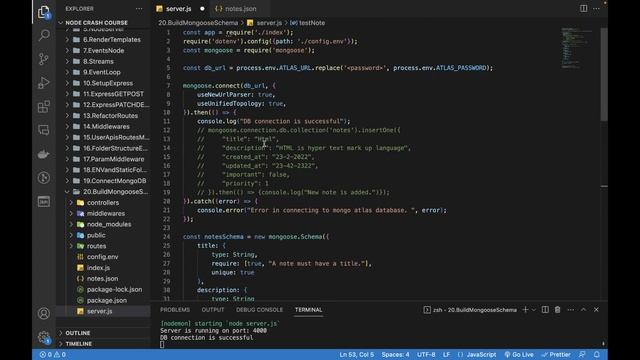The image size is (640, 360).
Task: Click the 20.BuildMongooseSchema breadcrumb
Action: pyautogui.click(x=198, y=23)
